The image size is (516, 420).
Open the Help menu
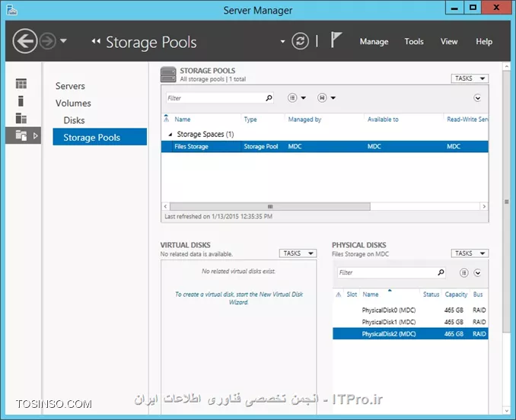click(x=484, y=41)
